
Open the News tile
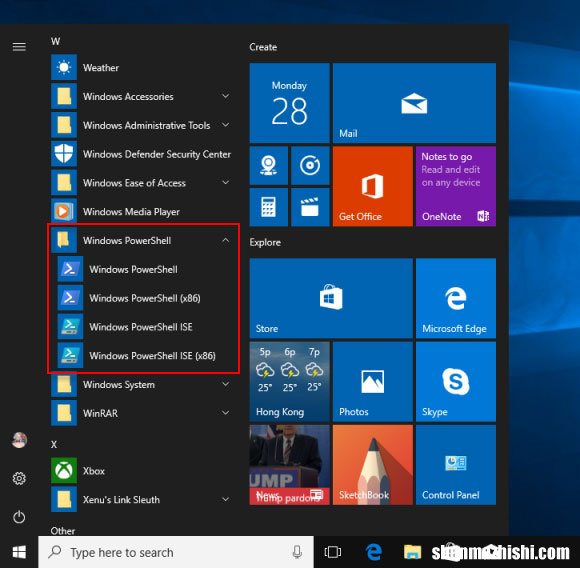click(289, 465)
